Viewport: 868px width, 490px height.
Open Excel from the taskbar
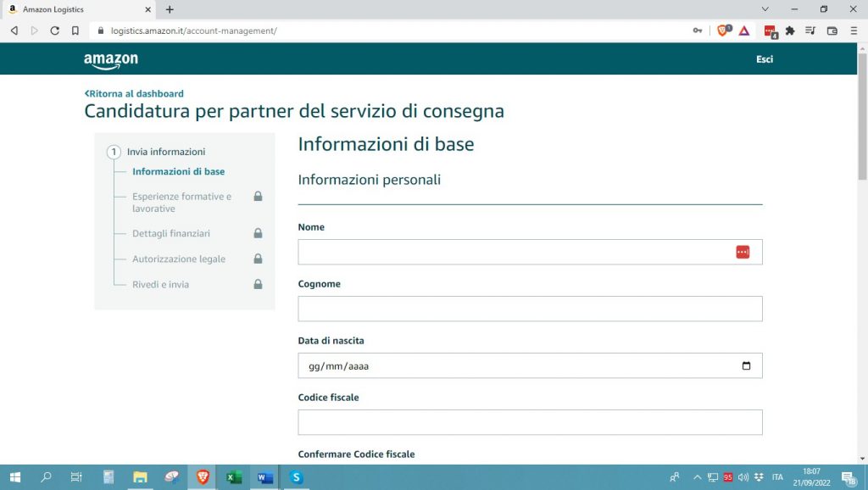(232, 477)
